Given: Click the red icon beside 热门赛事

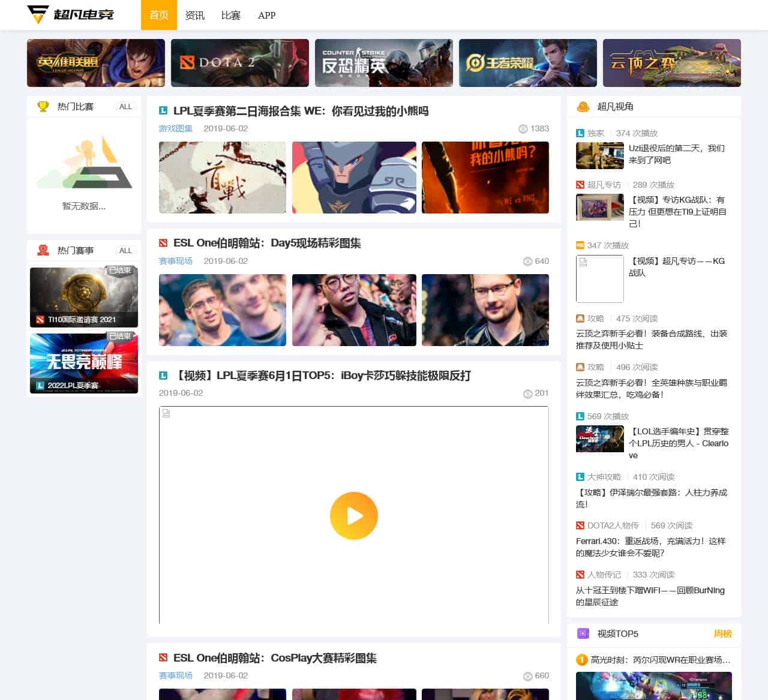Looking at the screenshot, I should point(43,250).
